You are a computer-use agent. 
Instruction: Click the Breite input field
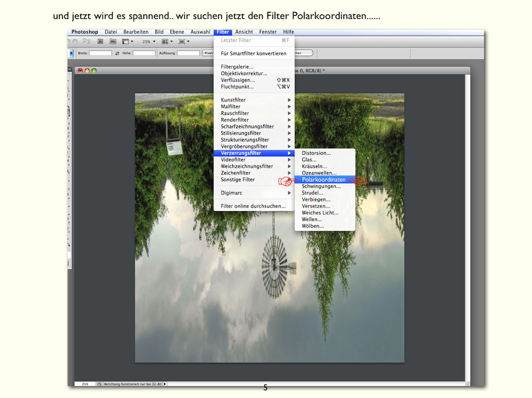click(x=100, y=53)
